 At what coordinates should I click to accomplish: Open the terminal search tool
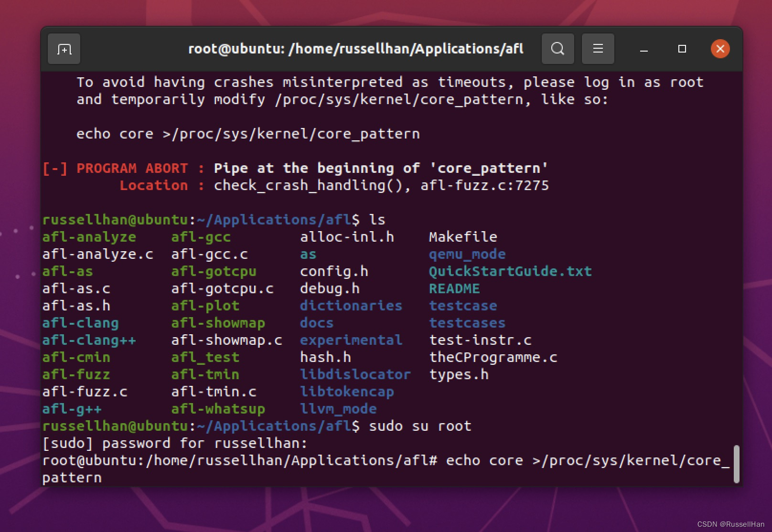pos(558,49)
